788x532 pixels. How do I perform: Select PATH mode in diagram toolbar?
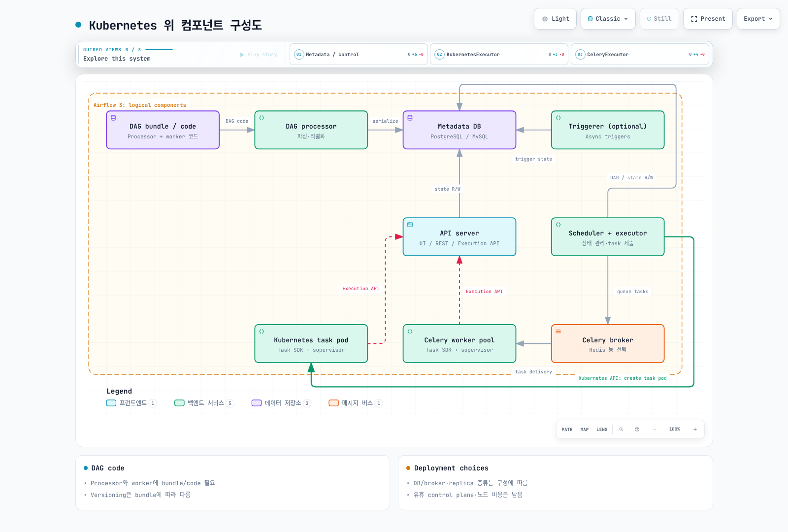(x=567, y=430)
